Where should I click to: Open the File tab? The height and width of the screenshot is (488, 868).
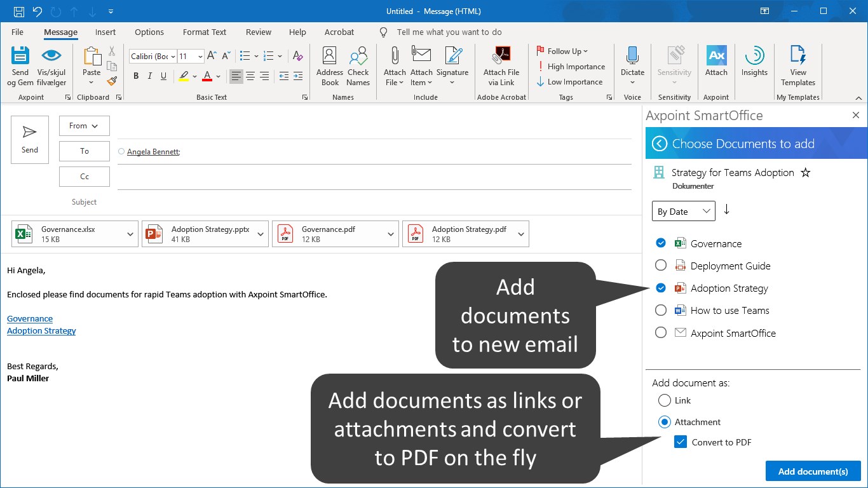click(17, 32)
